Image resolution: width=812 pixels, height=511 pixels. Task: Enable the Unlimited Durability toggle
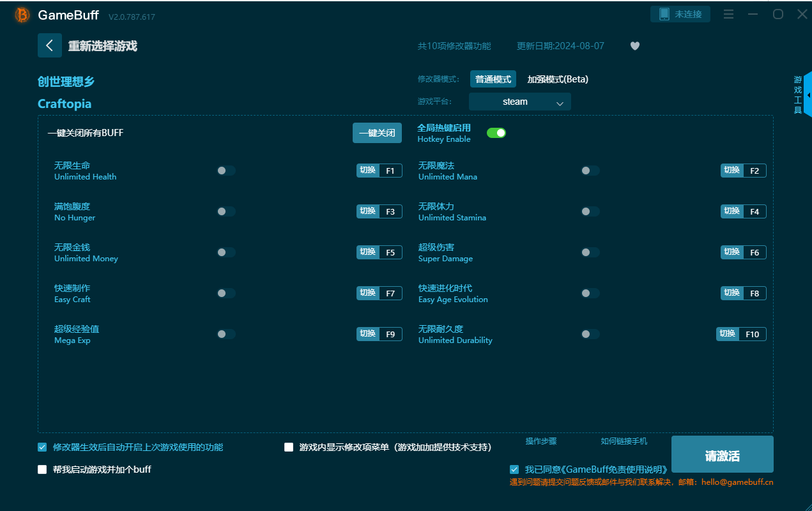click(x=590, y=334)
